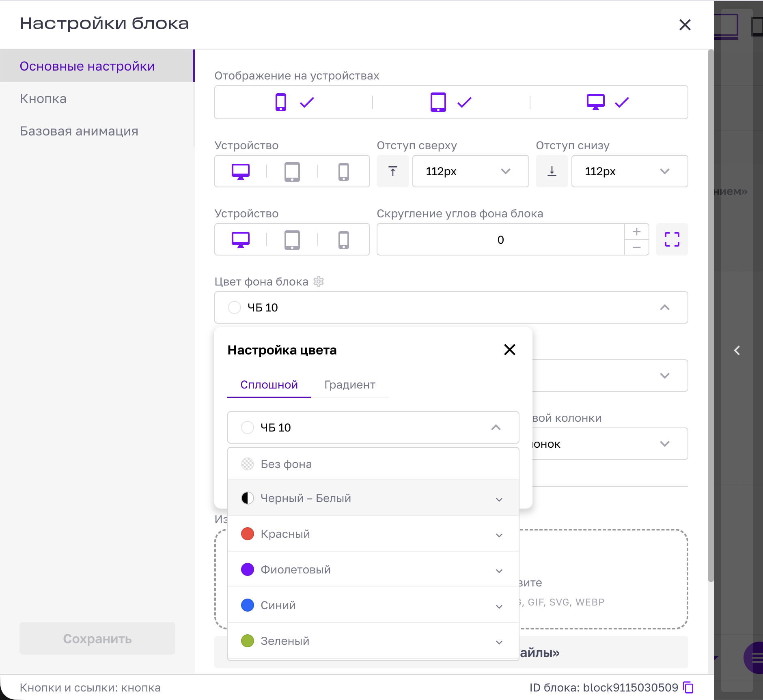The width and height of the screenshot is (763, 700).
Task: Click the settings panel vertical scrollbar
Action: [711, 316]
